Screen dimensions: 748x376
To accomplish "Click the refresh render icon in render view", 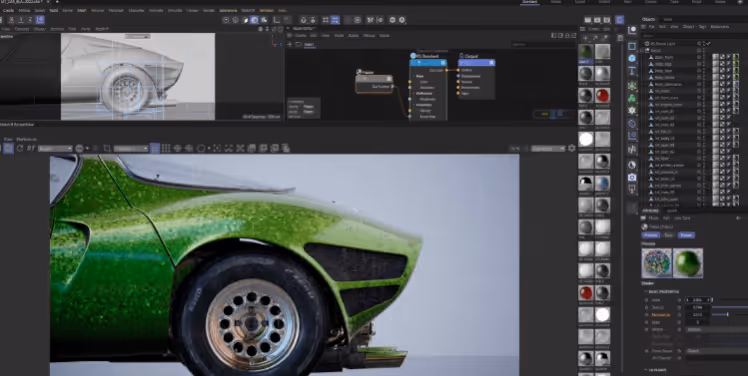I will click(20, 148).
